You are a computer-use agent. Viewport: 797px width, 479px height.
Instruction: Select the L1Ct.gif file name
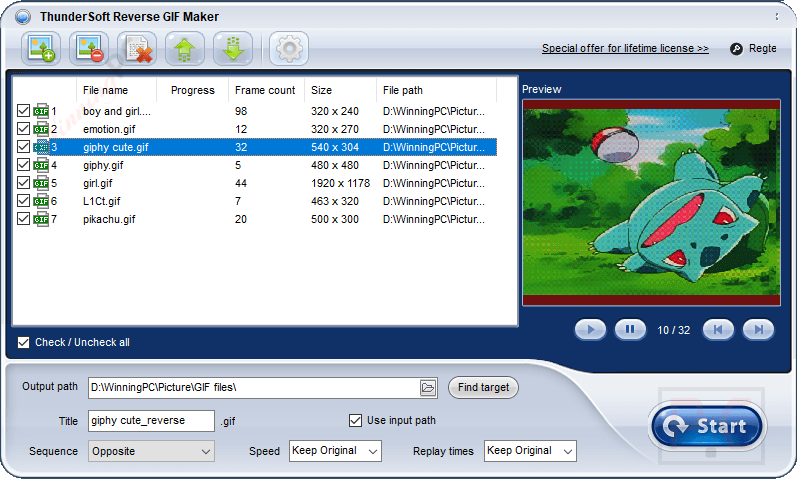click(x=102, y=201)
